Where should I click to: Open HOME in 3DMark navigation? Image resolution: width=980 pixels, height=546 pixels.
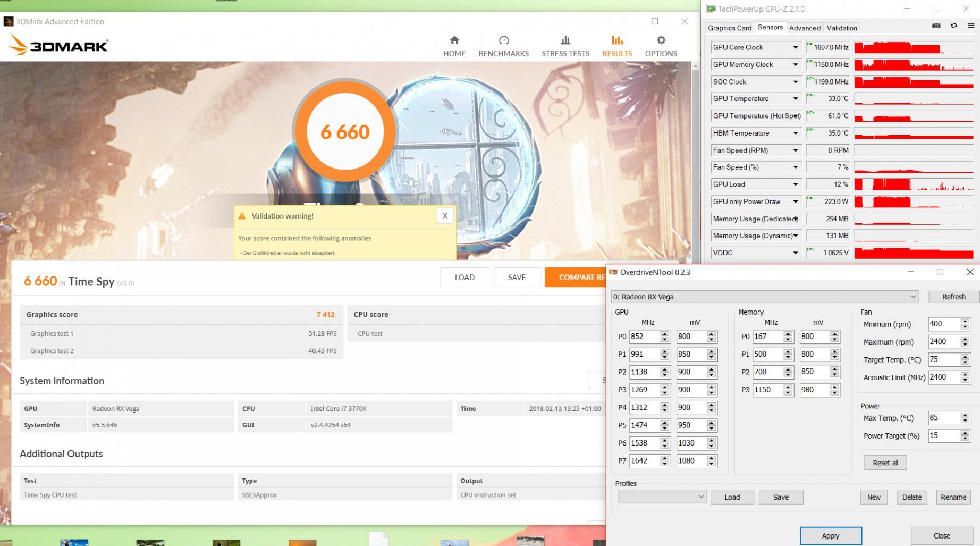coord(454,46)
